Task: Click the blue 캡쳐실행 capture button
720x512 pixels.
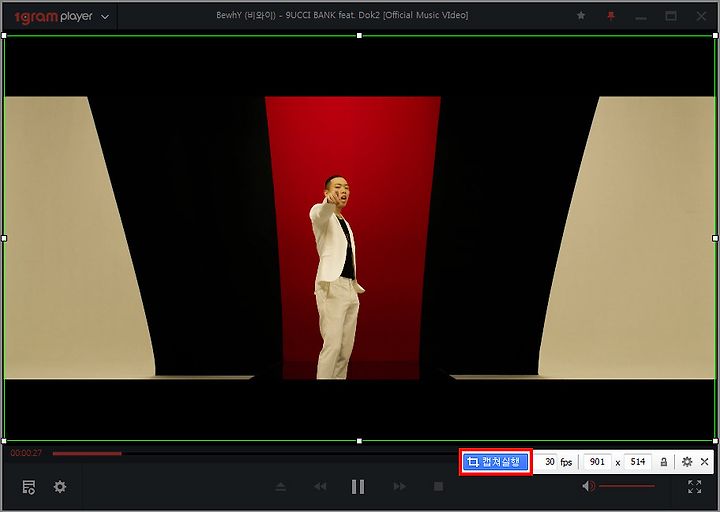Action: pyautogui.click(x=495, y=461)
